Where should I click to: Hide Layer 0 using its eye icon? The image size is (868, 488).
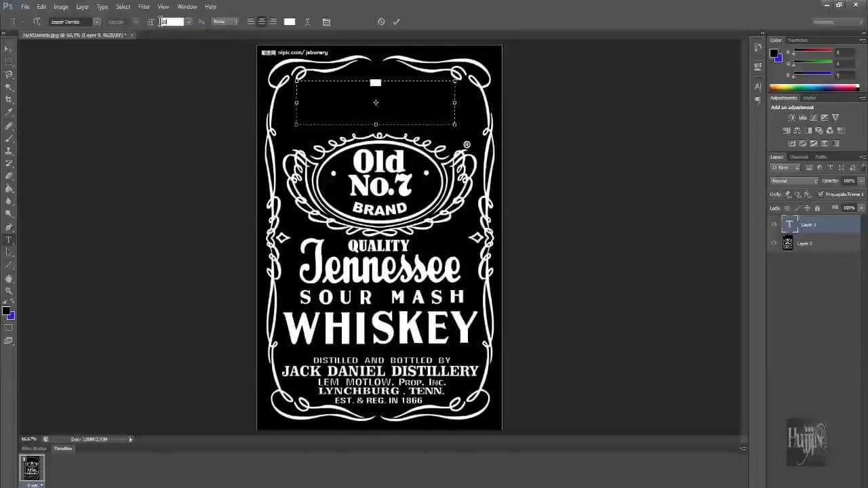pyautogui.click(x=774, y=243)
